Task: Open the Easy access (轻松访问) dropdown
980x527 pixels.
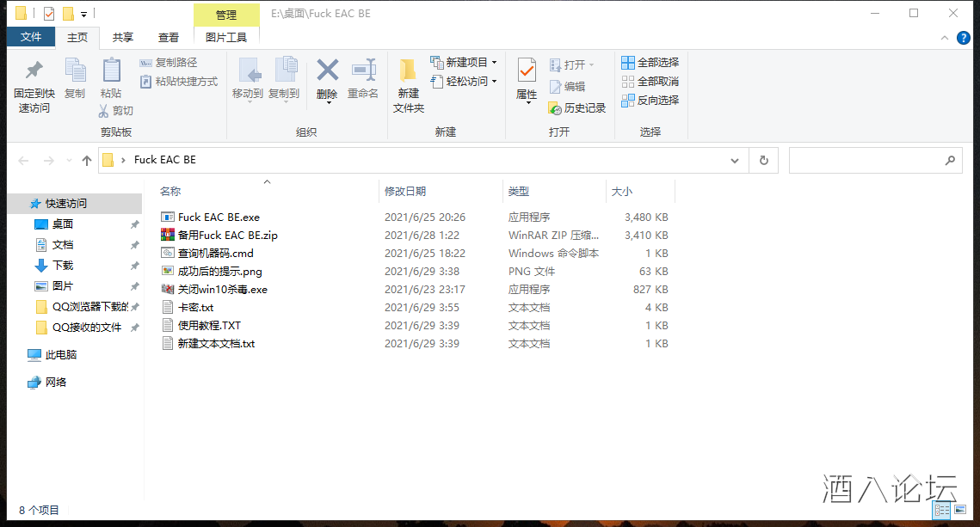Action: click(x=463, y=81)
